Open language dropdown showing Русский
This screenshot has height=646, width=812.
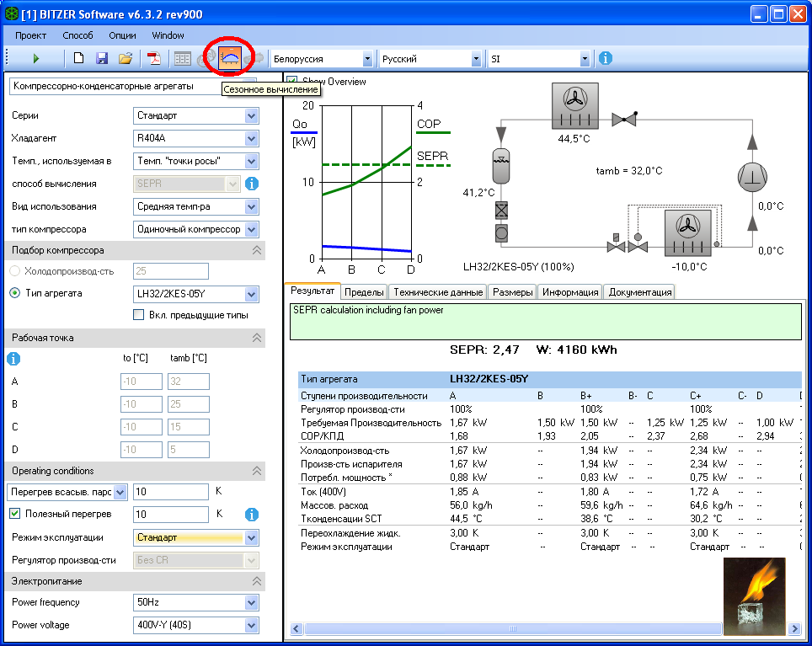(430, 59)
